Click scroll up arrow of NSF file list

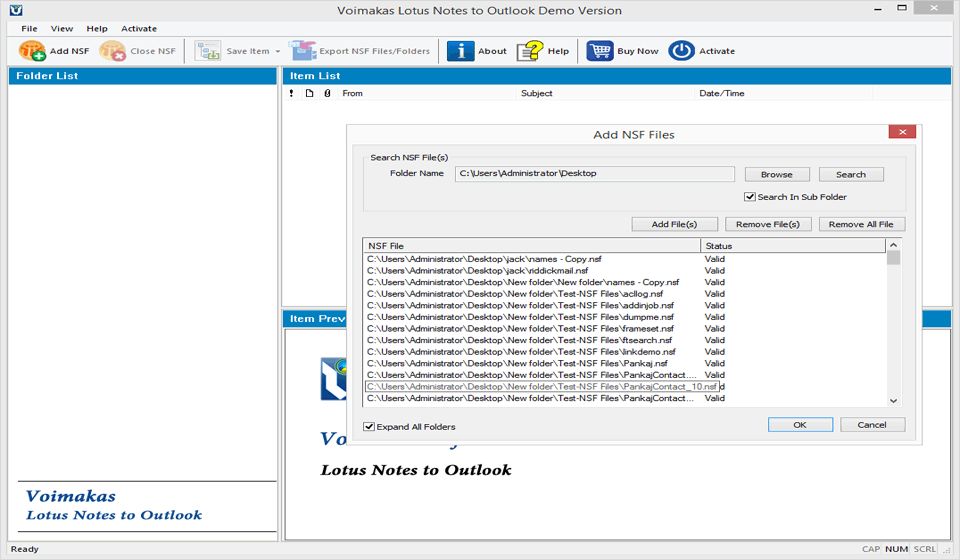(x=893, y=245)
